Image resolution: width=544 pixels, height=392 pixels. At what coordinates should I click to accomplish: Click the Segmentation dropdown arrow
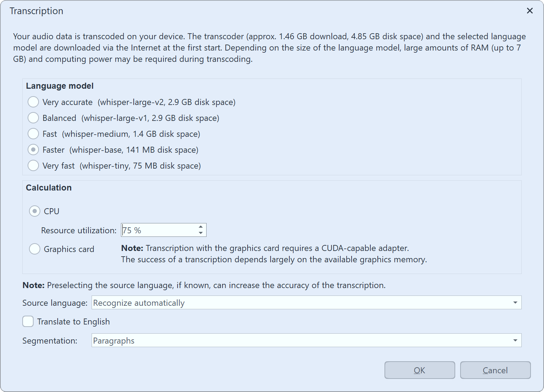[515, 340]
